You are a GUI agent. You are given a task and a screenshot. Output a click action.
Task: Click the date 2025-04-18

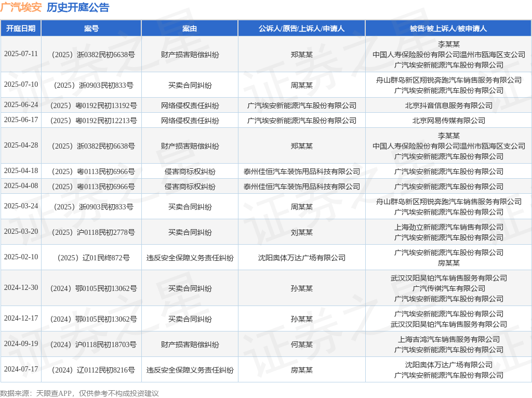click(x=21, y=170)
